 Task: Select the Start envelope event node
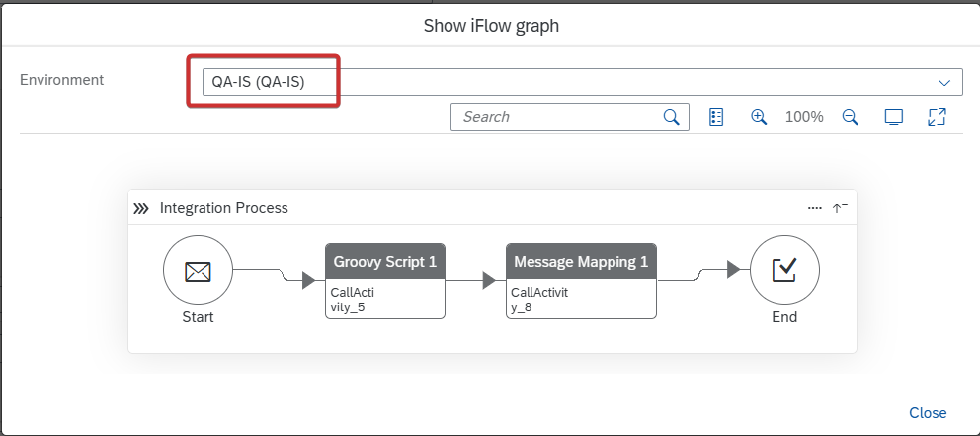(199, 271)
